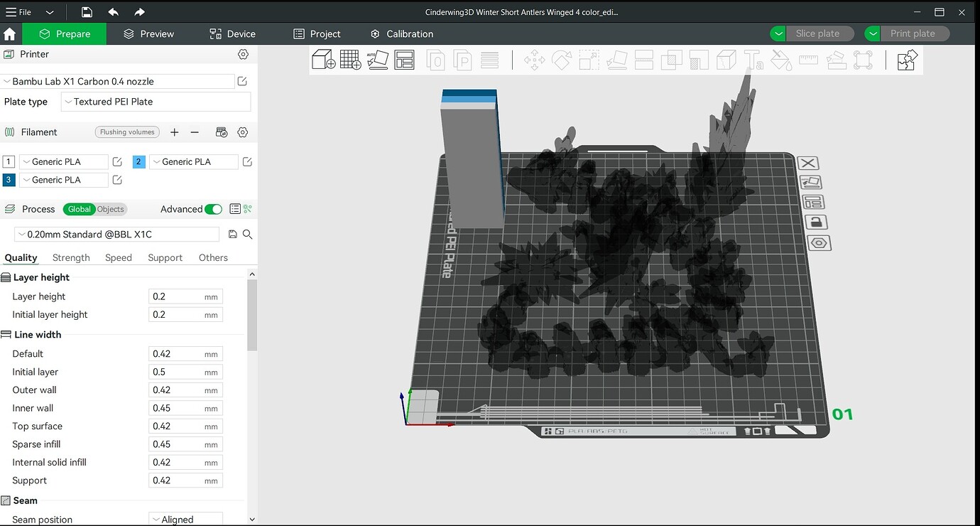Screen dimensions: 980x526
Task: Select the Rotate tool icon
Action: tap(561, 60)
